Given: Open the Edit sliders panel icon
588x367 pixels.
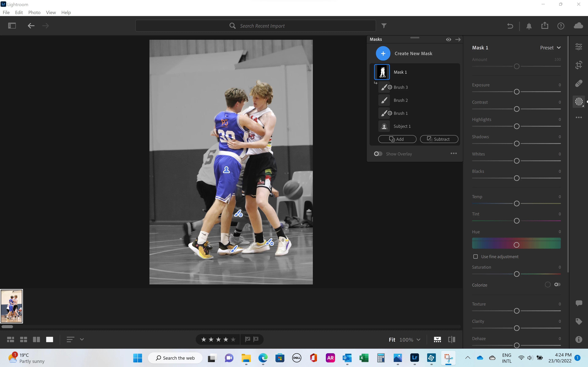Looking at the screenshot, I should [x=579, y=47].
